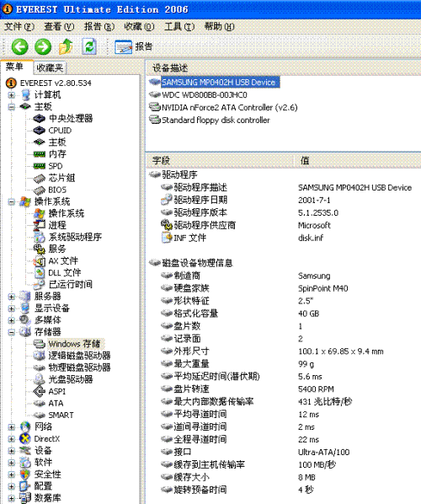The width and height of the screenshot is (421, 504).
Task: Click the 逻辑磁盘驱动器 icon
Action: (40, 356)
